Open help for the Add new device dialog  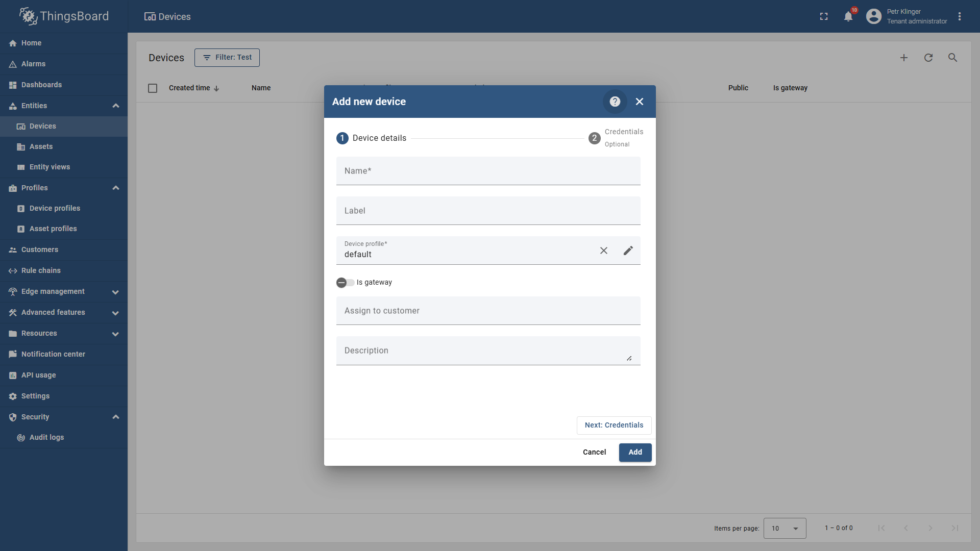615,101
